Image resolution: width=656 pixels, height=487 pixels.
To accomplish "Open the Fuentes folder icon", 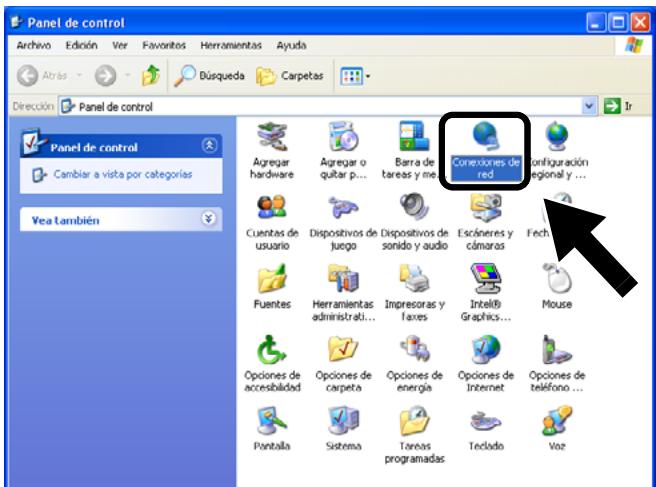I will click(272, 278).
